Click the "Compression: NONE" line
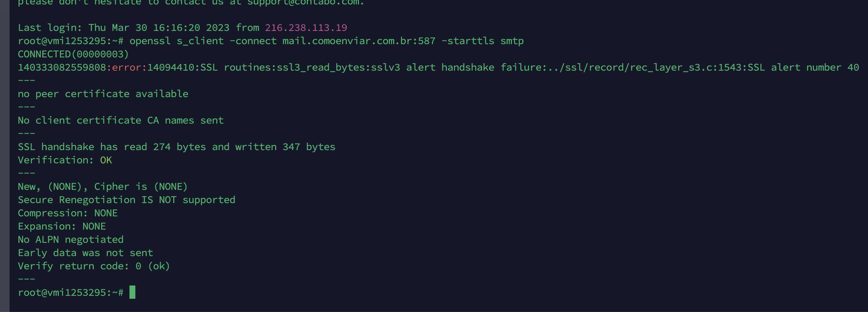 (x=68, y=213)
